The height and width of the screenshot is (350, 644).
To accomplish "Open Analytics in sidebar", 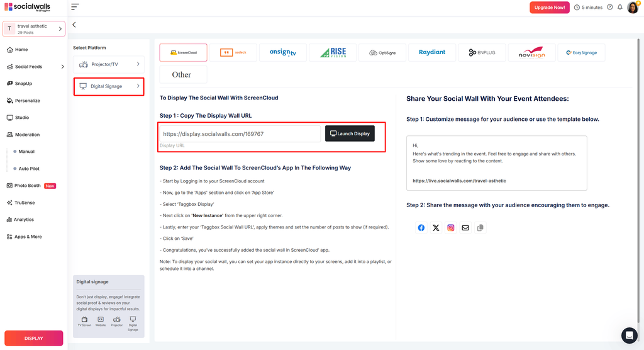I will point(20,220).
